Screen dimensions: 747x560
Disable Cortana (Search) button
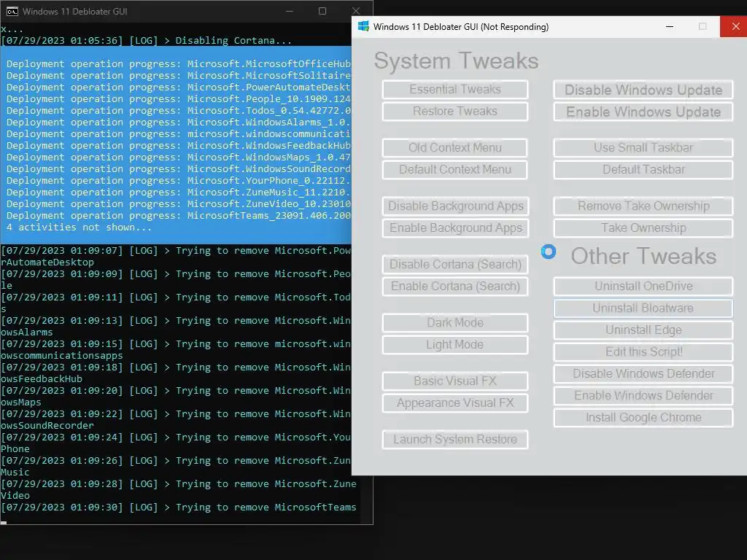click(x=455, y=264)
